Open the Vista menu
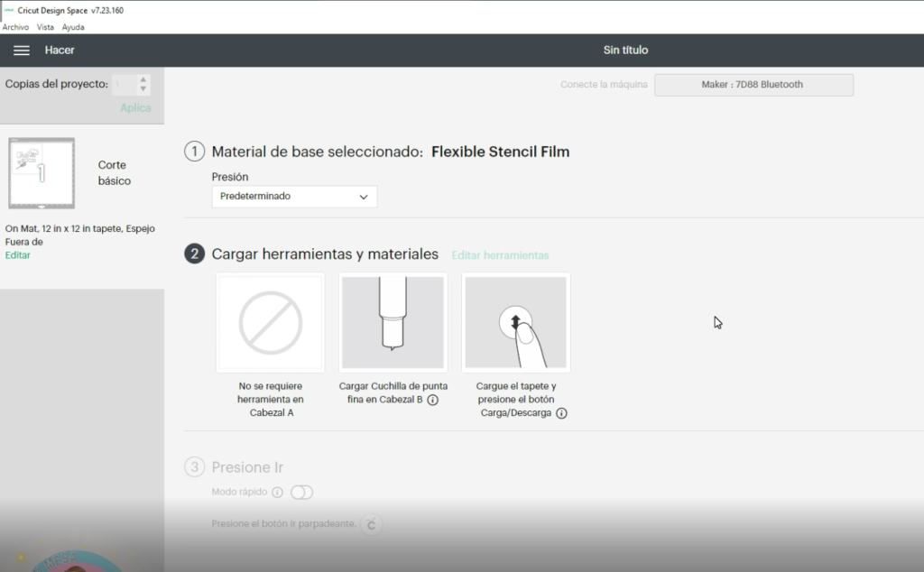Viewport: 924px width, 572px height. [45, 27]
